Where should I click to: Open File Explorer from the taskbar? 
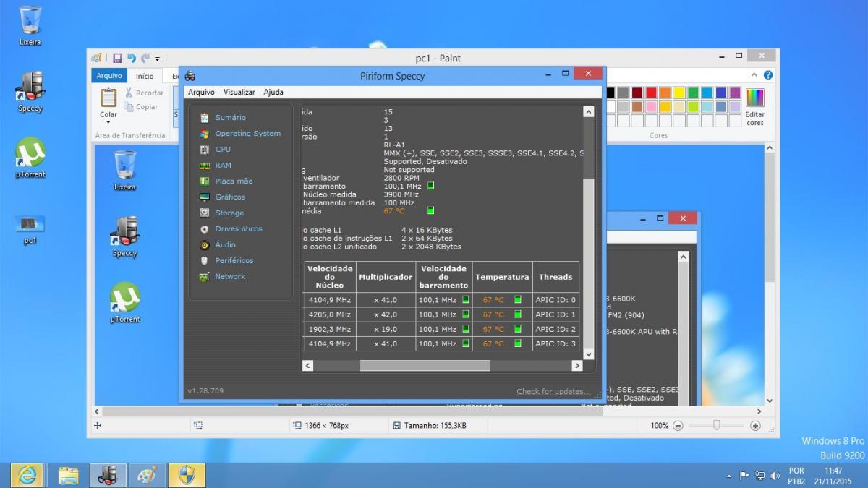68,475
